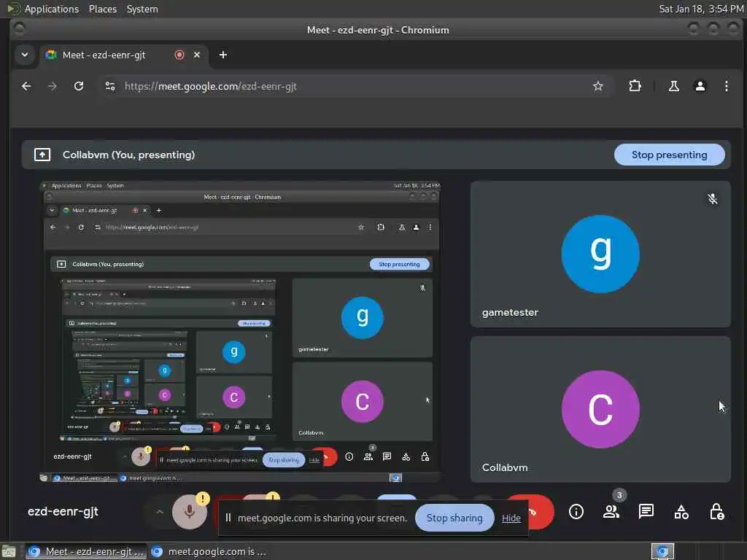747x560 pixels.
Task: Expand the tab search dropdown
Action: point(25,55)
